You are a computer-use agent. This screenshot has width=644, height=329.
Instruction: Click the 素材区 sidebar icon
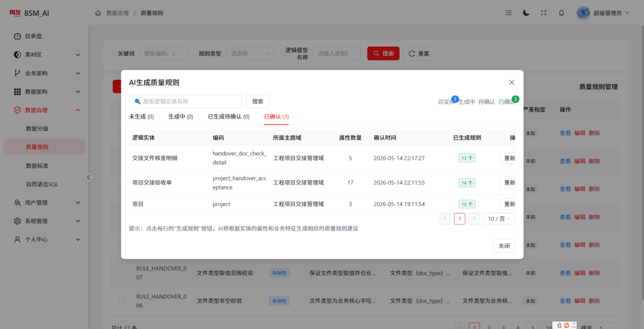click(x=17, y=54)
